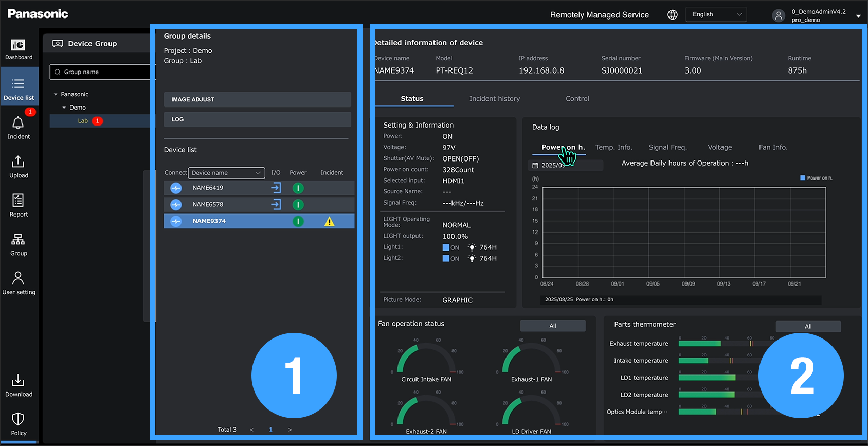Screen dimensions: 868x446
Task: Toggle power button for NAME6419
Action: click(x=298, y=188)
